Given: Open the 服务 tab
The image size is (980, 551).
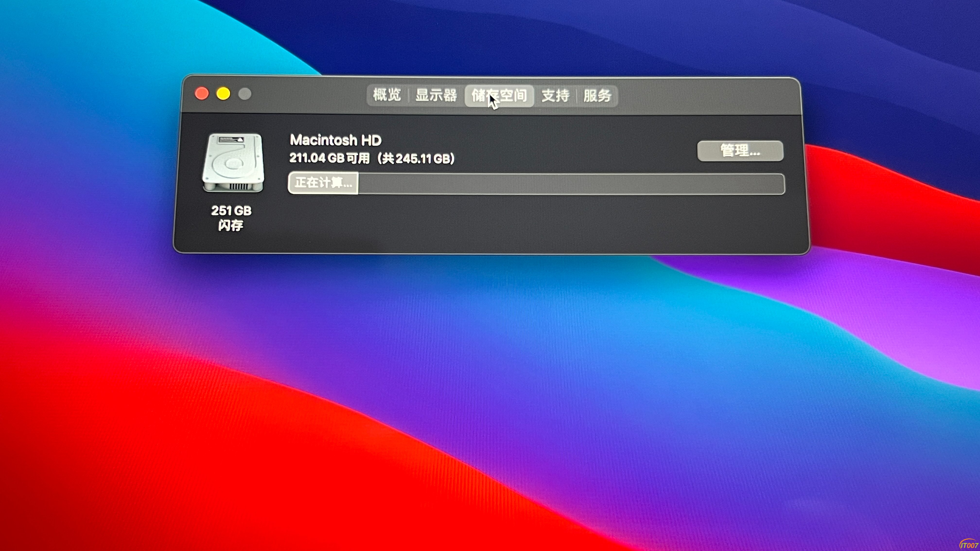Looking at the screenshot, I should (x=597, y=96).
